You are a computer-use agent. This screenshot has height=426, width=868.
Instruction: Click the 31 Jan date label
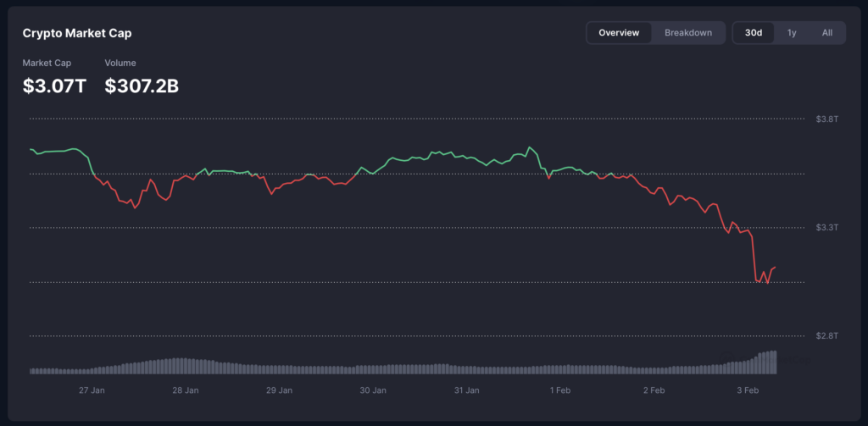click(467, 390)
